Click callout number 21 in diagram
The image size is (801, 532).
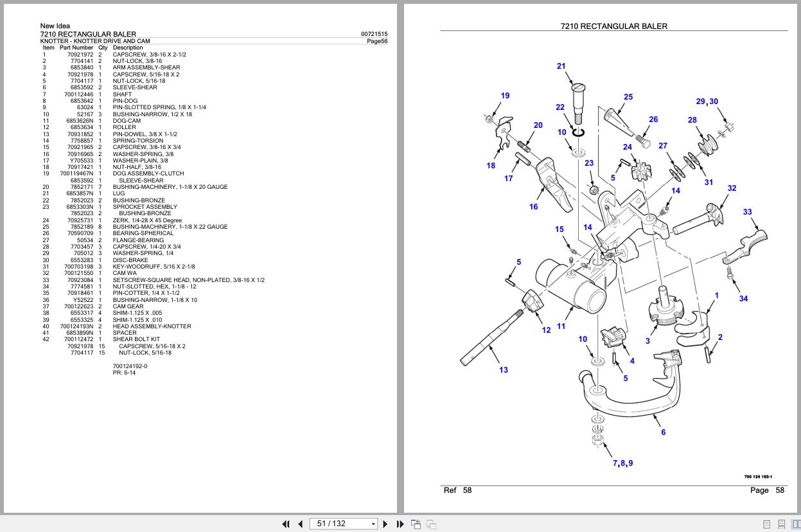pos(561,66)
